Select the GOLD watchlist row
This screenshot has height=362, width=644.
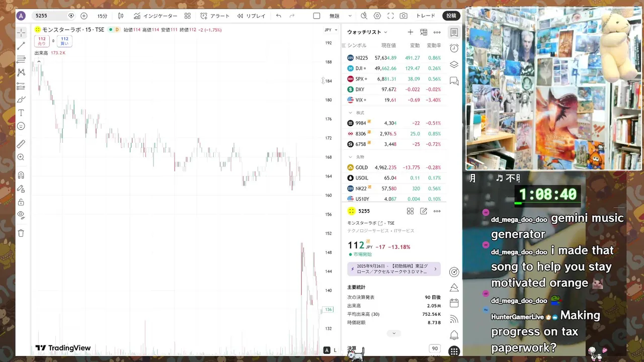click(x=394, y=167)
